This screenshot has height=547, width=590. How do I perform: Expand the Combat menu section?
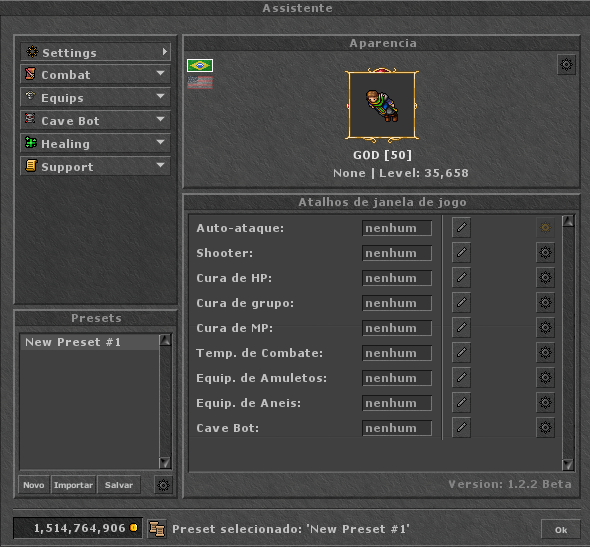point(96,74)
